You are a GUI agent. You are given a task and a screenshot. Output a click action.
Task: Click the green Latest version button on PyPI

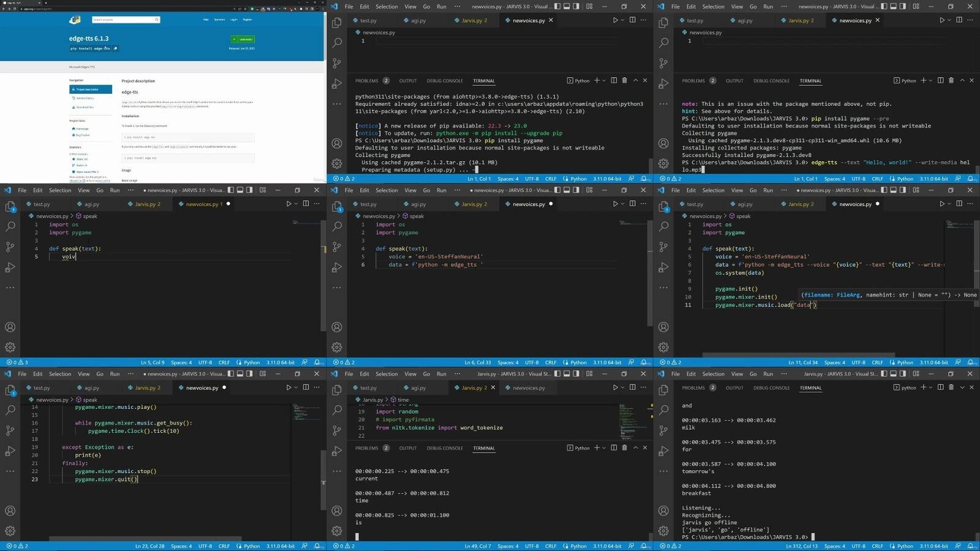(x=243, y=39)
